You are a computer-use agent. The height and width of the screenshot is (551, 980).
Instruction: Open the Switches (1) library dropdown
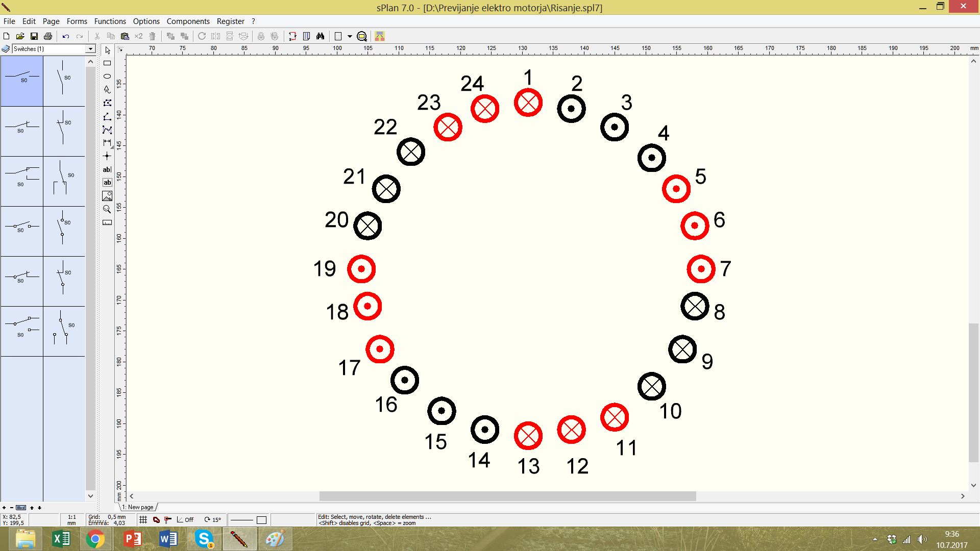[90, 49]
